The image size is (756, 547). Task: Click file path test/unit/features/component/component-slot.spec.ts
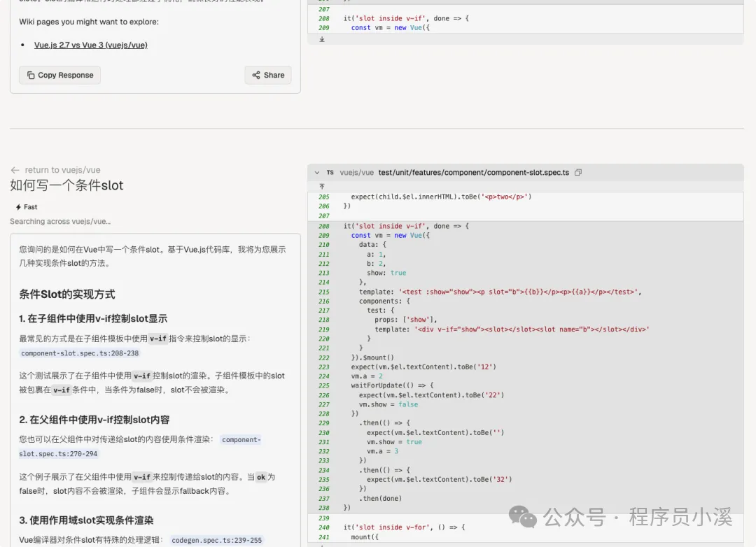point(473,173)
